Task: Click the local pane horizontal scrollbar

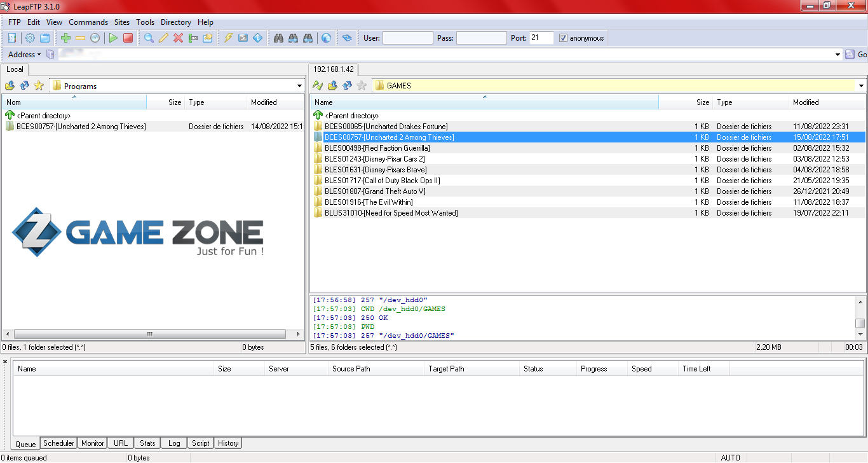Action: (x=150, y=334)
